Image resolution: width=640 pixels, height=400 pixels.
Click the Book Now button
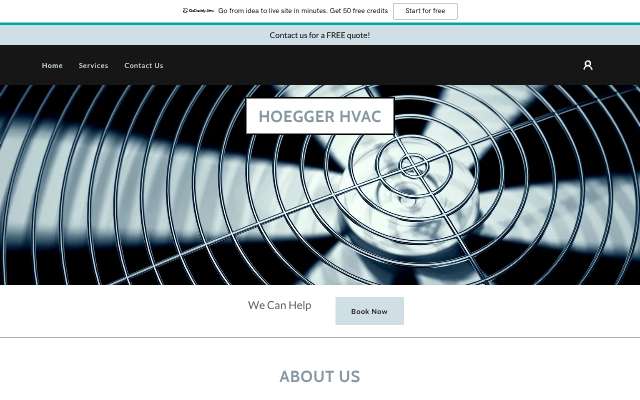(x=369, y=311)
